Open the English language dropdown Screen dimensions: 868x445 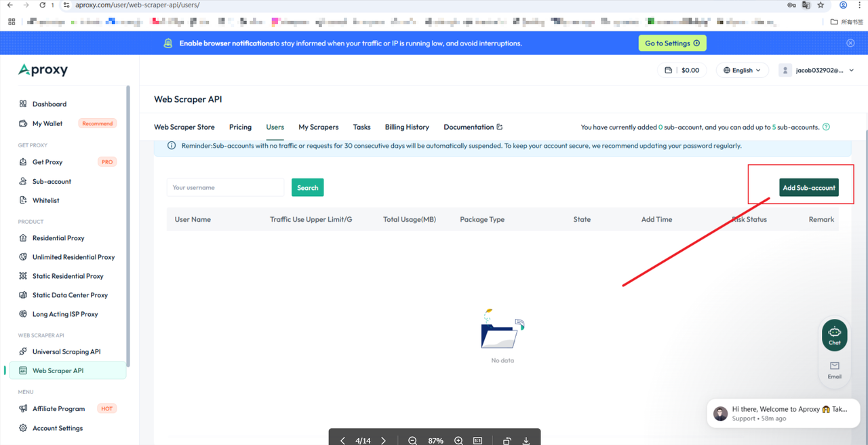click(x=742, y=70)
